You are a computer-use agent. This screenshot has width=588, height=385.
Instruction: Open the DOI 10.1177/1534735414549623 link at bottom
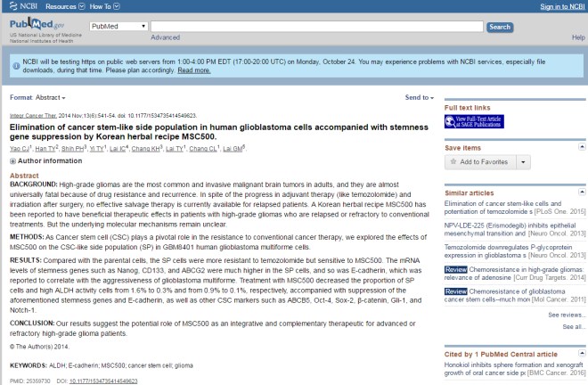pos(103,381)
